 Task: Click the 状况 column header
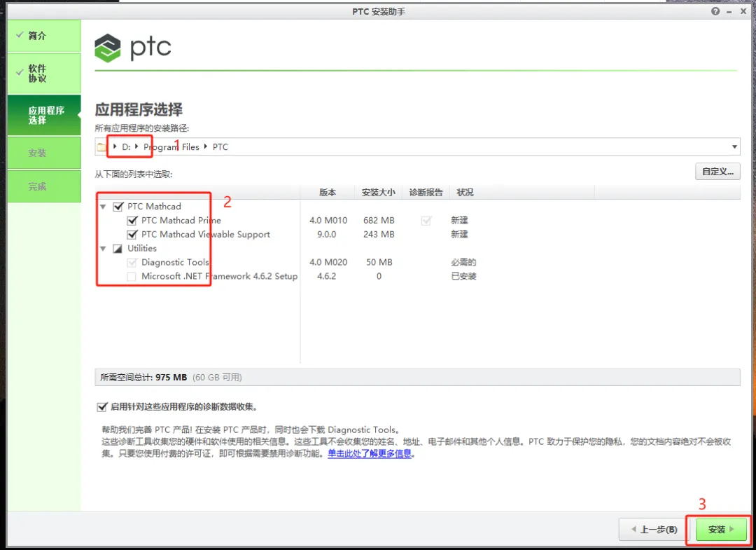(x=465, y=193)
